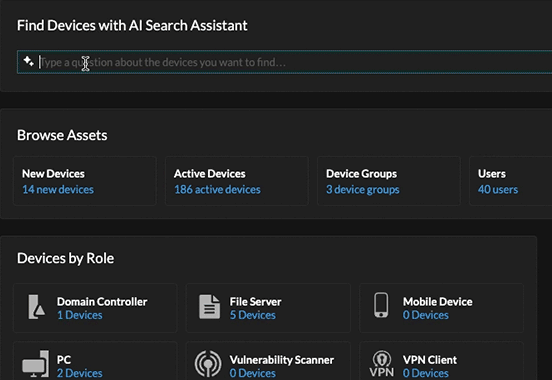Focus the AI Search Assistant question field
The width and height of the screenshot is (552, 380).
click(284, 62)
